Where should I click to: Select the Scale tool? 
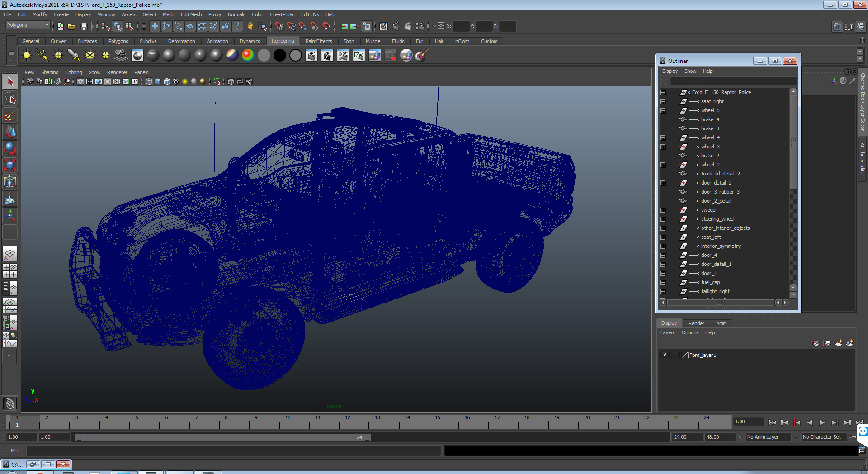(10, 165)
